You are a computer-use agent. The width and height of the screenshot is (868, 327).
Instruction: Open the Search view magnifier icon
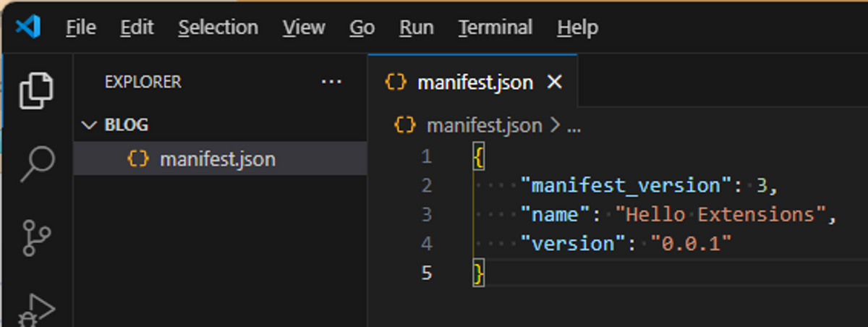tap(37, 164)
